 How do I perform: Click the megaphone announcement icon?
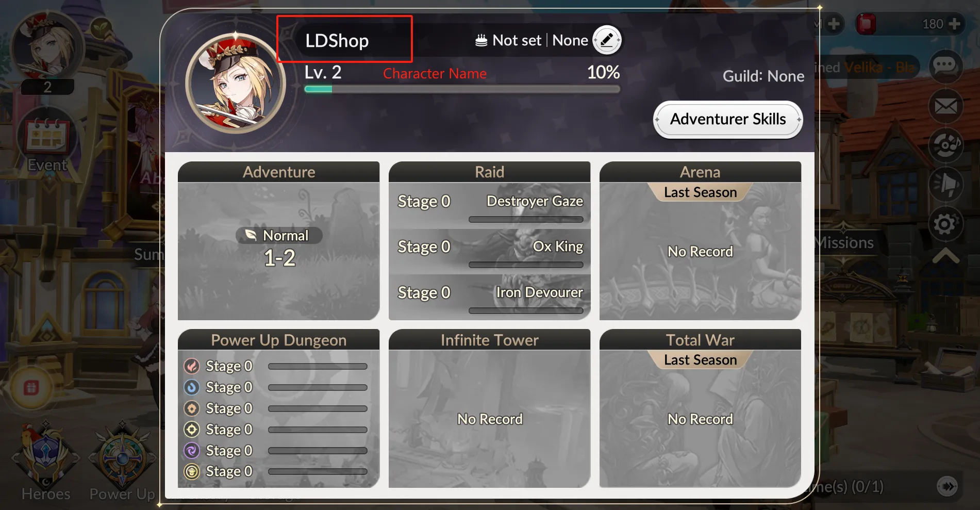[945, 184]
